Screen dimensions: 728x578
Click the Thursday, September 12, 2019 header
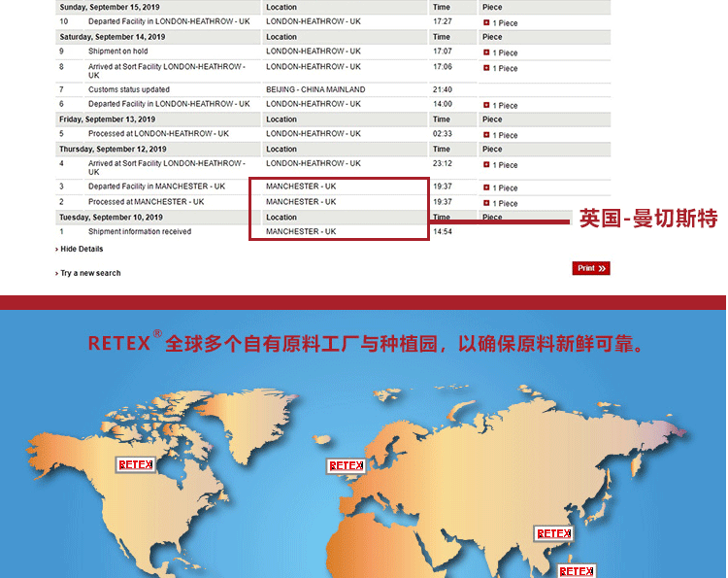click(x=113, y=150)
